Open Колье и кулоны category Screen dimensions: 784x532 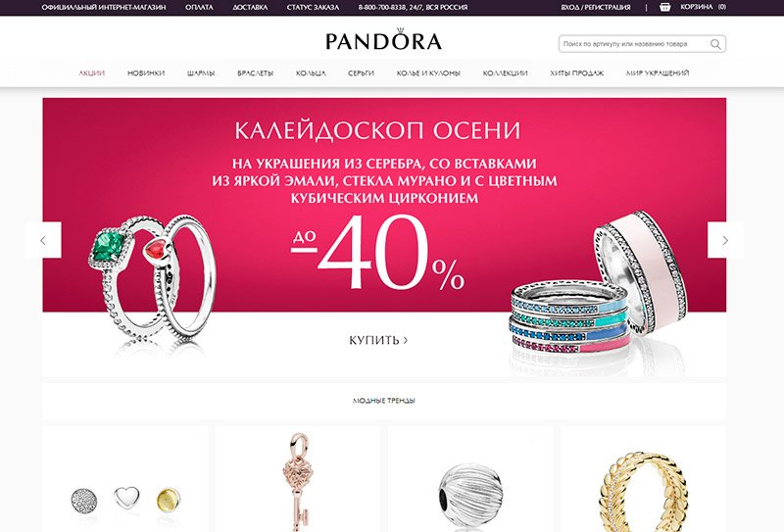[x=428, y=73]
